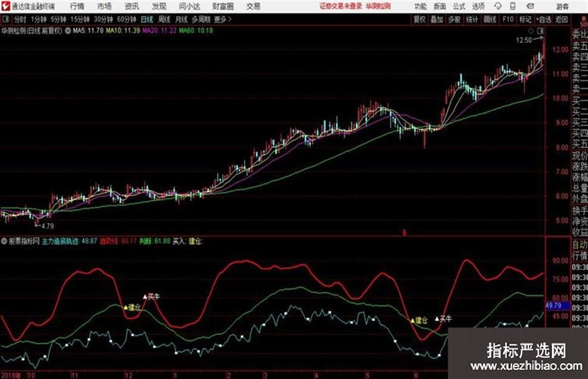
Task: Expand the 股票指标网 sub-indicator dropdown
Action: click(4, 241)
